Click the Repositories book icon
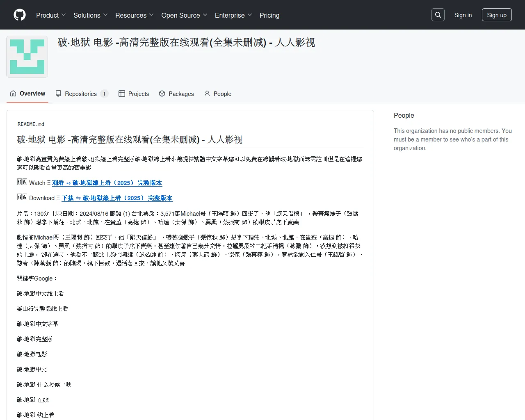Screen dimensions: 525x420 point(58,94)
